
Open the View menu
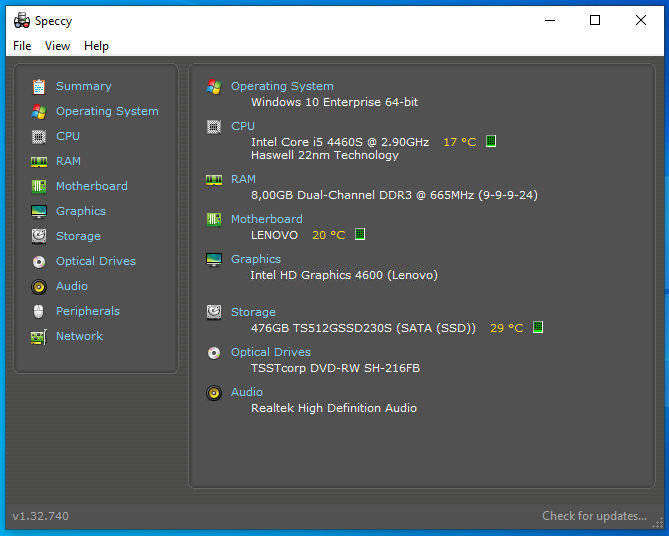(x=57, y=46)
